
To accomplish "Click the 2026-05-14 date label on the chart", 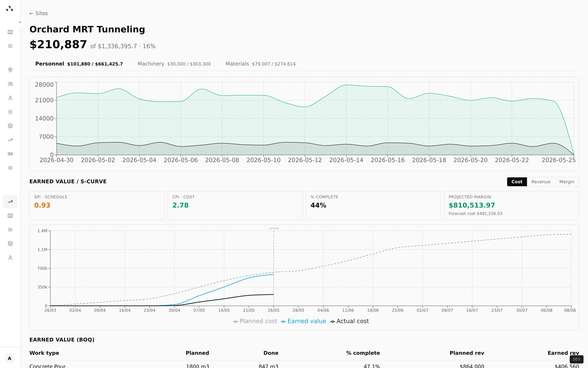I will [346, 160].
